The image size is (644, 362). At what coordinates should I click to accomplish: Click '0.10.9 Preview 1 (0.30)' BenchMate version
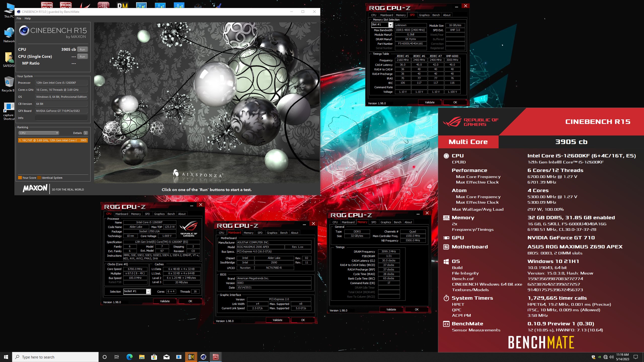pos(561,324)
